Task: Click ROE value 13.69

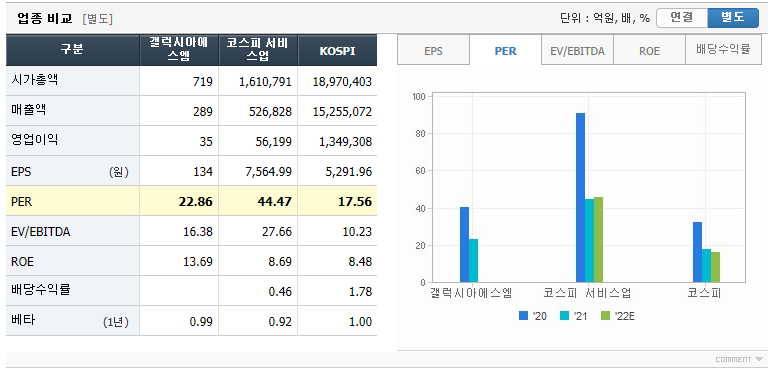Action: 197,262
